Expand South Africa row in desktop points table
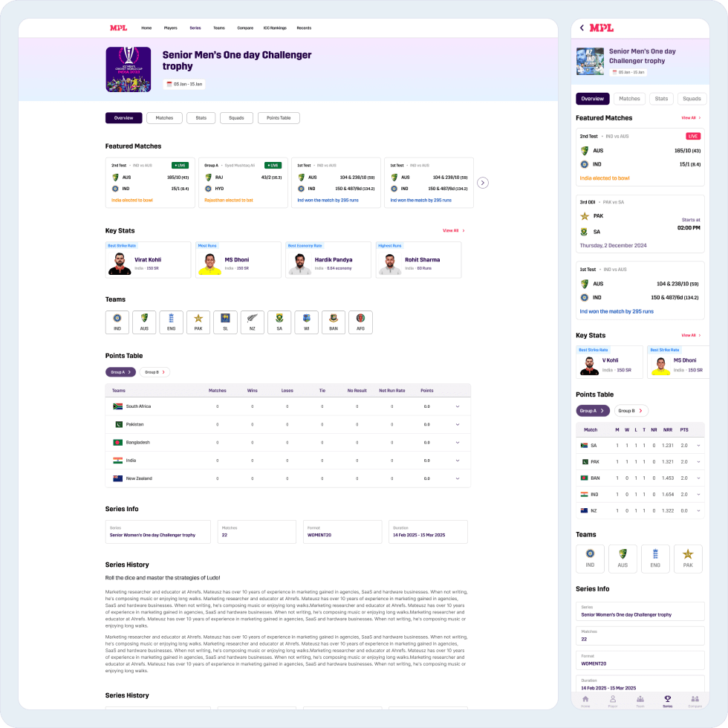 click(x=458, y=407)
